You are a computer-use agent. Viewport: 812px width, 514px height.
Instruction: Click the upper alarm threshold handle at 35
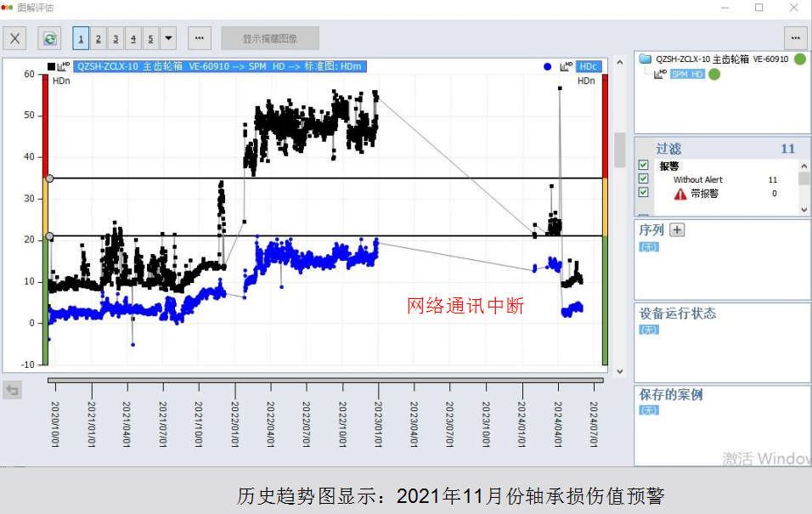point(49,178)
